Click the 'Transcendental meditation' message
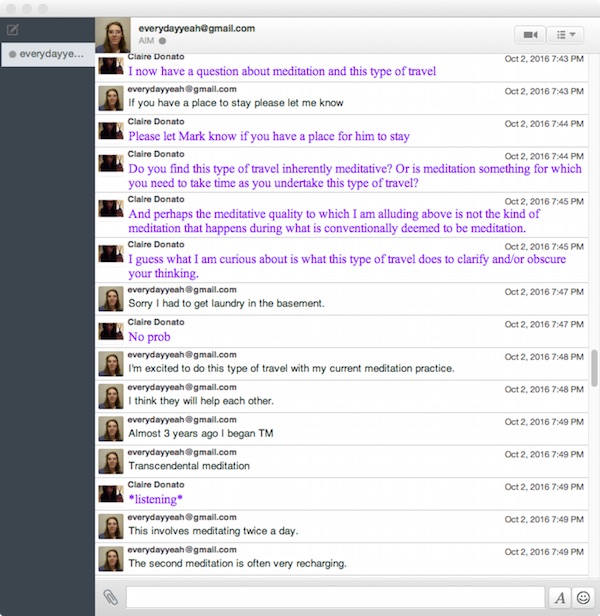 pyautogui.click(x=189, y=466)
